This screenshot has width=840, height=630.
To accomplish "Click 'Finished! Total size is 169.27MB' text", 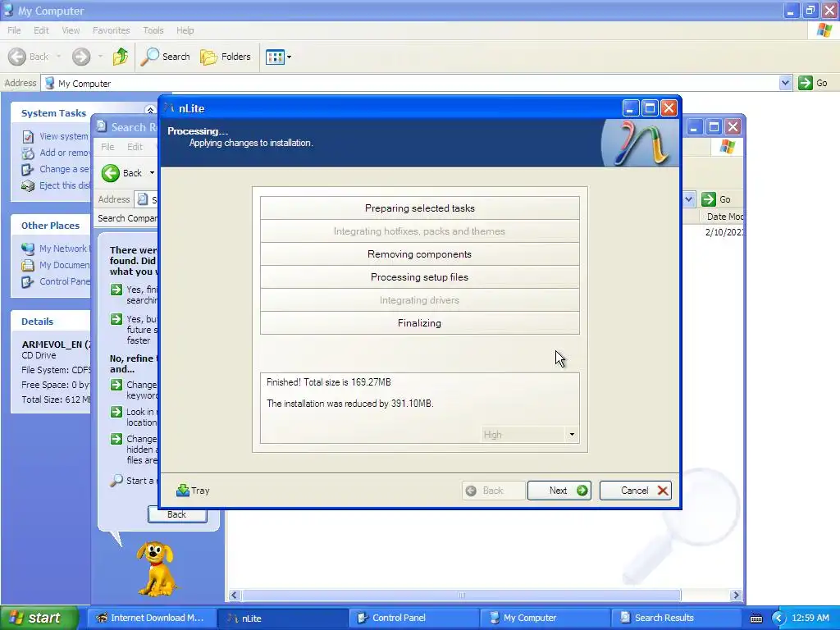I will pos(328,382).
